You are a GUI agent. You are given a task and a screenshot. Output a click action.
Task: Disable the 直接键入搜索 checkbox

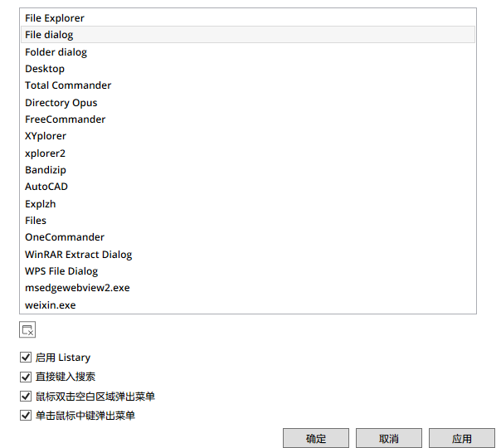coord(25,377)
